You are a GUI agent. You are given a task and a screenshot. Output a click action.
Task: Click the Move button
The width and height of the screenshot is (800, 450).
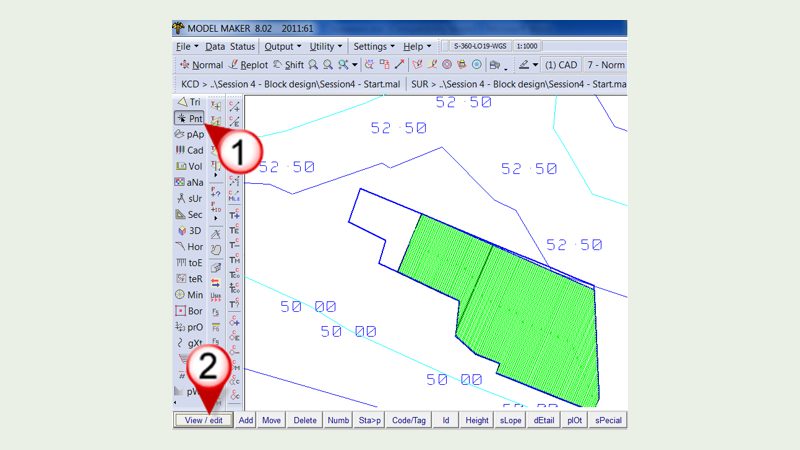coord(271,420)
